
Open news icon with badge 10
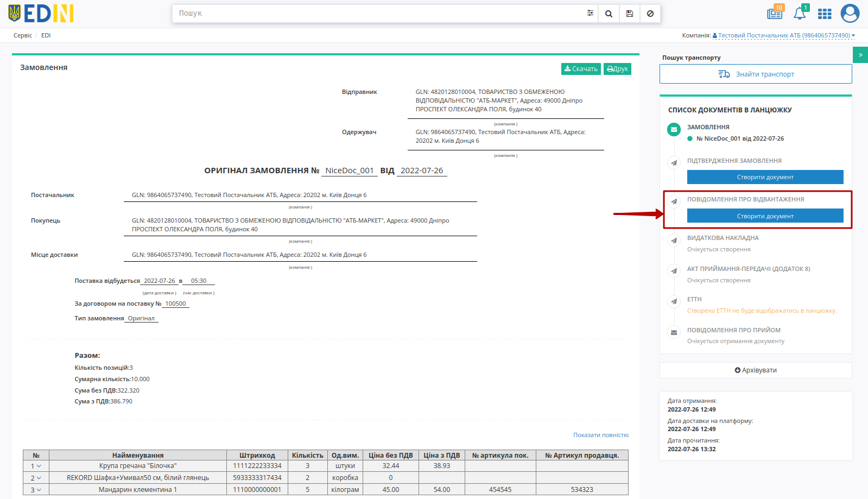[x=775, y=13]
